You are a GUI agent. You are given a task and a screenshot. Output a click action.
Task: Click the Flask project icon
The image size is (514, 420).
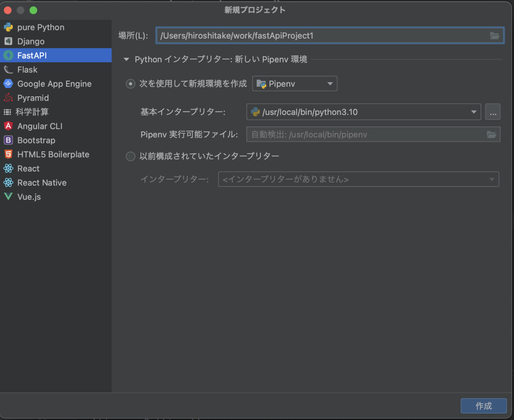8,70
